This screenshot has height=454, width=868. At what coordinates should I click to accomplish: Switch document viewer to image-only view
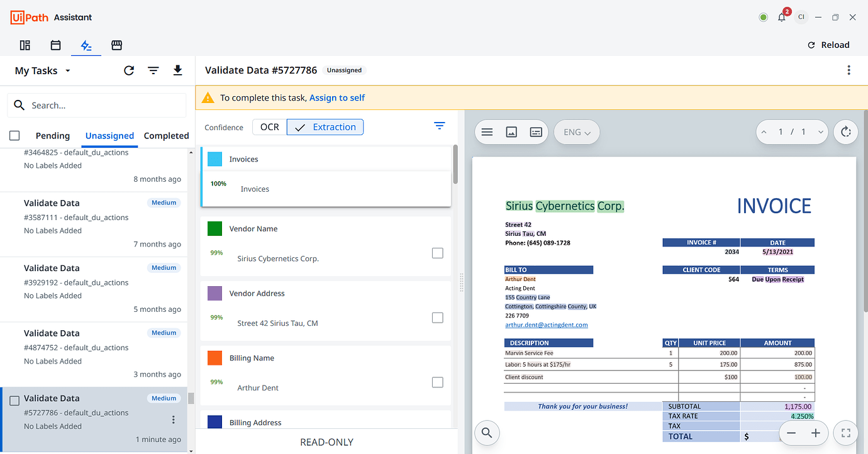point(511,132)
